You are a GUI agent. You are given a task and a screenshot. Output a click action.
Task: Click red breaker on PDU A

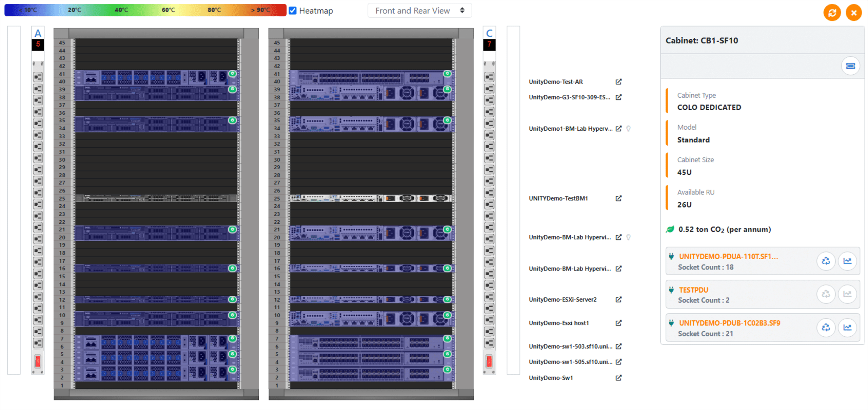pos(38,361)
